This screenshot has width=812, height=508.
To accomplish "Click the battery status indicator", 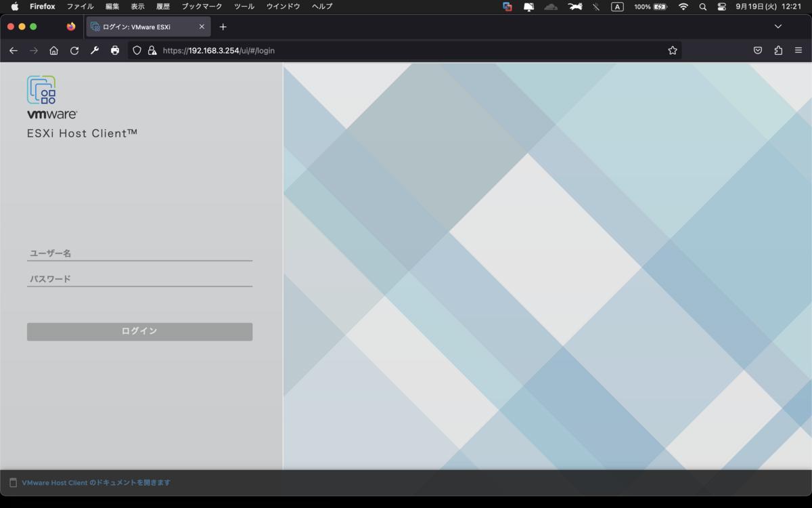I will point(650,7).
